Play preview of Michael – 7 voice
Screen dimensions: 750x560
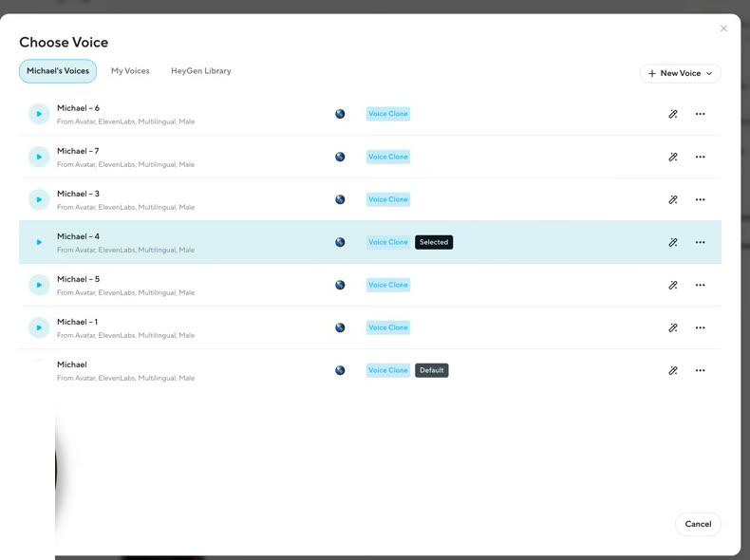[39, 157]
